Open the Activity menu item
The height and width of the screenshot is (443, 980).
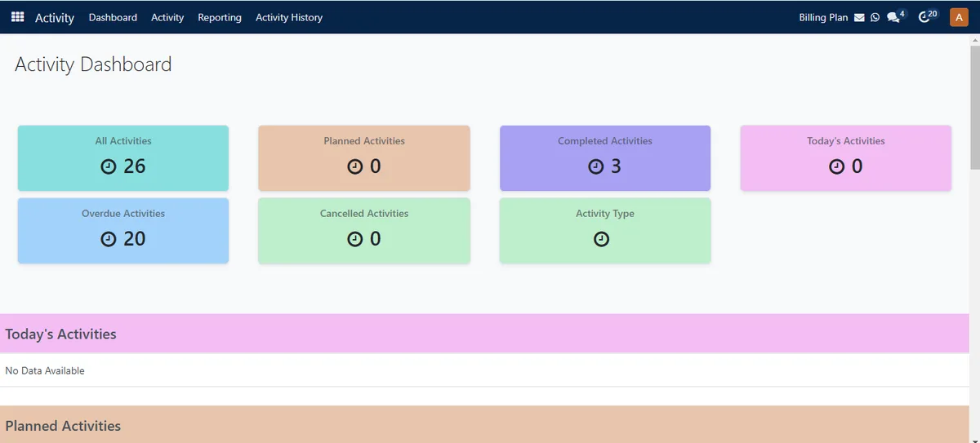coord(167,17)
